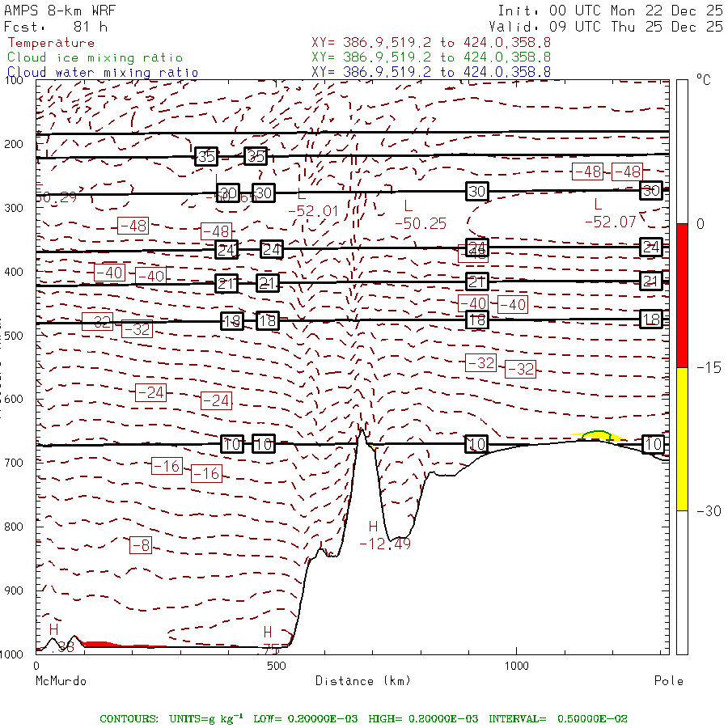The image size is (728, 728).
Task: Click the red shaded layer near McMurdo surface
Action: pyautogui.click(x=99, y=644)
